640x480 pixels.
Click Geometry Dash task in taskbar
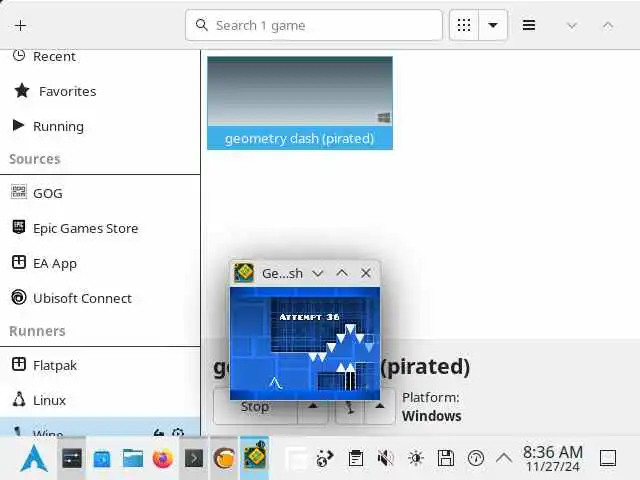(x=254, y=457)
